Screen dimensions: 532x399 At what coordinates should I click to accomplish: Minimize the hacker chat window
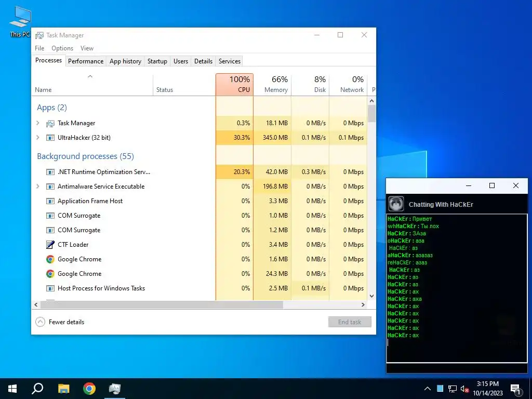[x=469, y=185]
